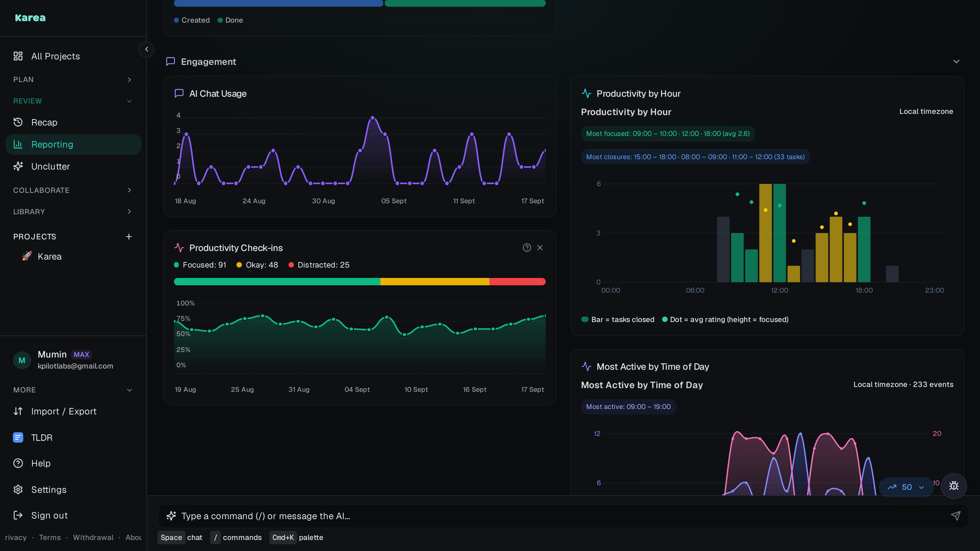Click the Most focused hours chip
The height and width of the screenshot is (551, 980).
(668, 134)
